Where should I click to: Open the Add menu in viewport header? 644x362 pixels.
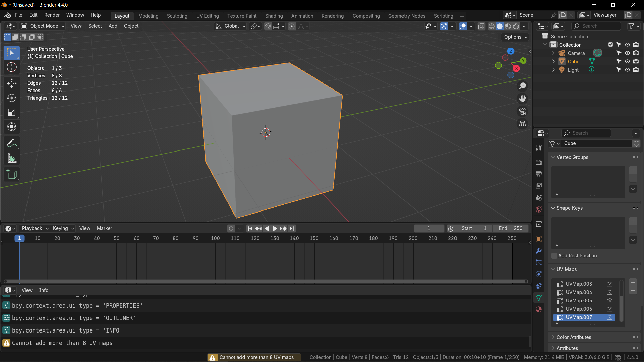(113, 26)
